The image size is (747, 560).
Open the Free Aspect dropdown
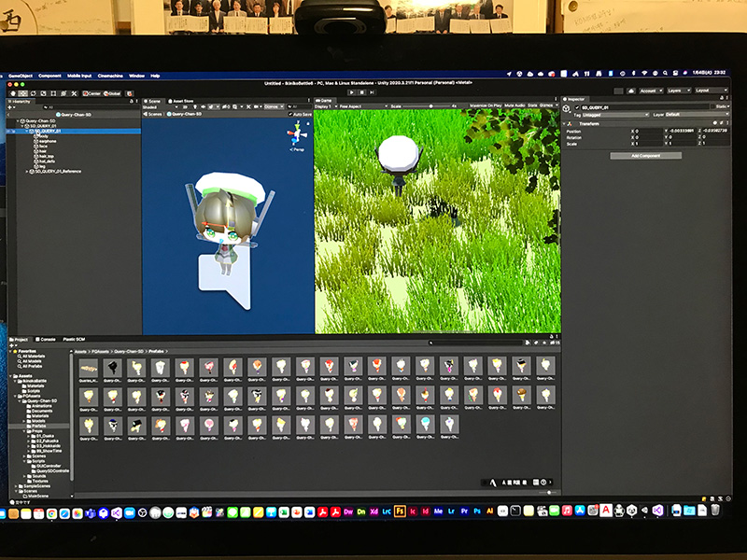pos(362,106)
